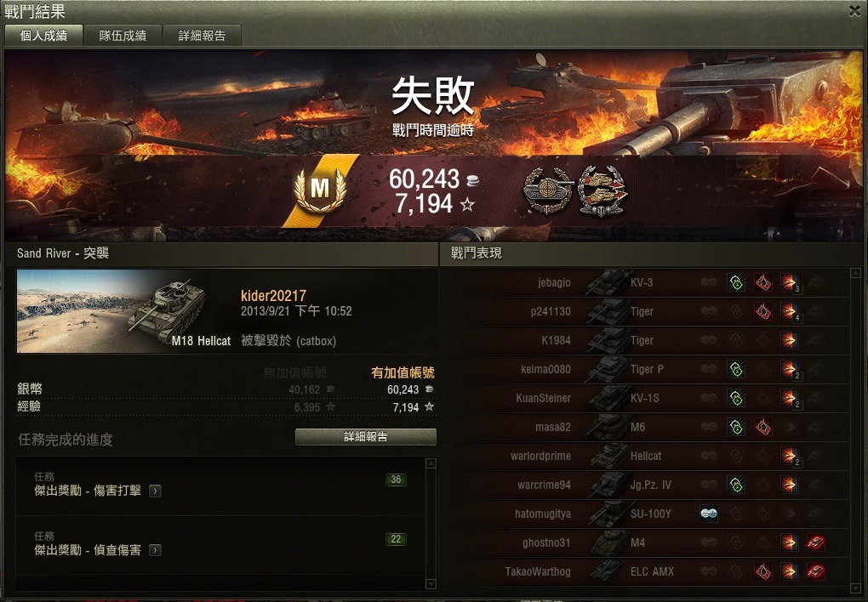Click the platoon icon on the hatomugitya row

[x=709, y=514]
